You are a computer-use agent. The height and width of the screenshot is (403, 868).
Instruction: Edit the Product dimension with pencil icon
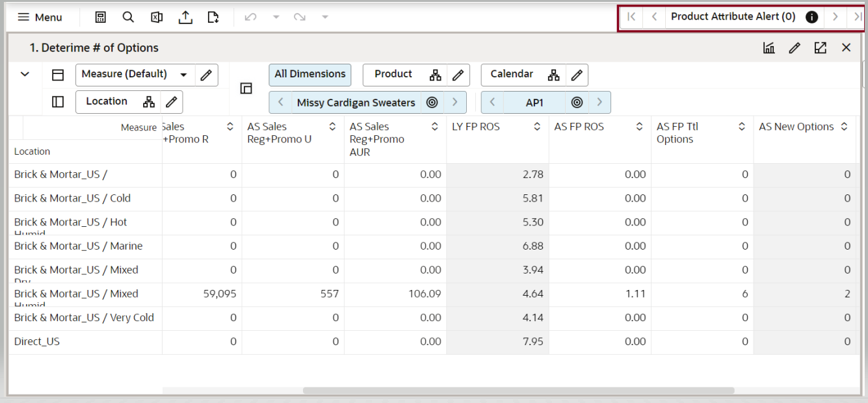[458, 75]
